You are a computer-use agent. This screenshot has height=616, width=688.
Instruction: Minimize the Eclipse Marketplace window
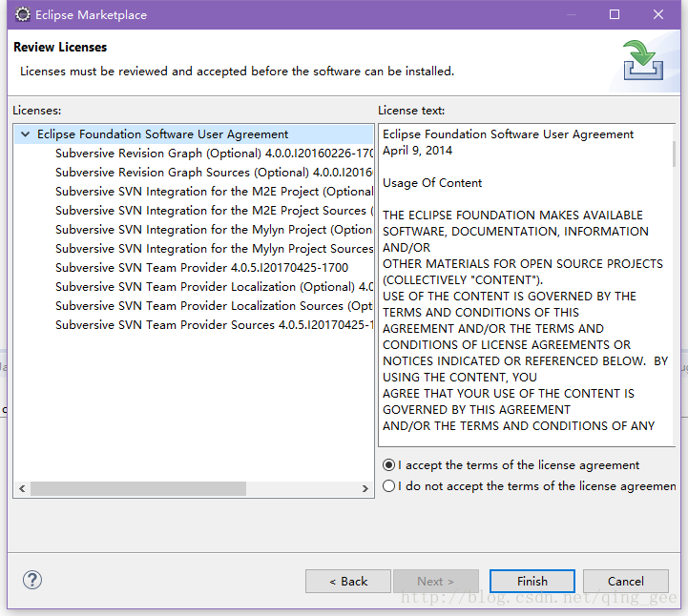(x=572, y=14)
